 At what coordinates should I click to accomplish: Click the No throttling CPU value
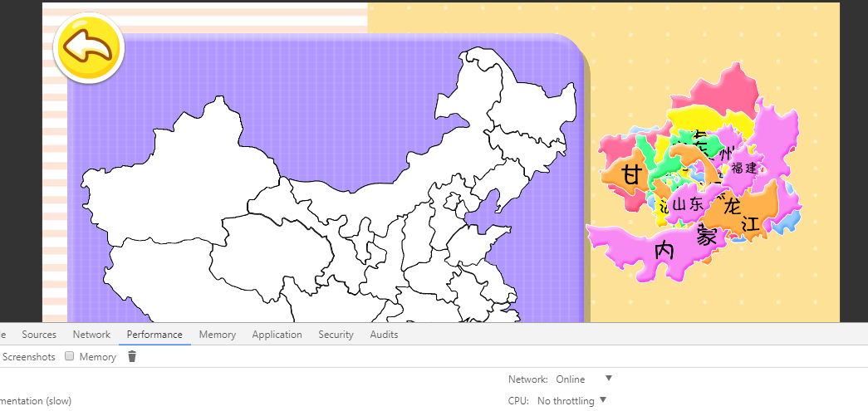565,400
